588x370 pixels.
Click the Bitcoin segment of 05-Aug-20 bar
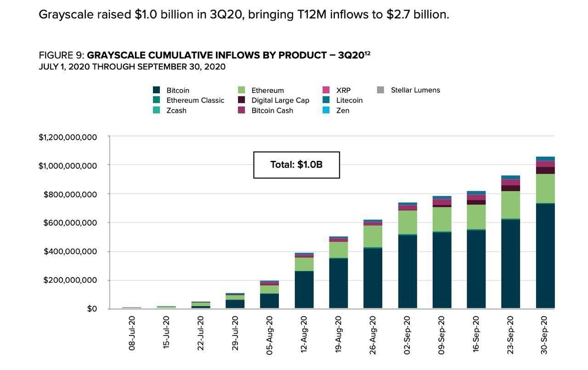[270, 301]
